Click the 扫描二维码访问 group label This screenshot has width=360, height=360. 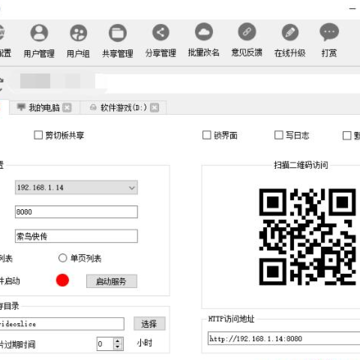point(301,165)
